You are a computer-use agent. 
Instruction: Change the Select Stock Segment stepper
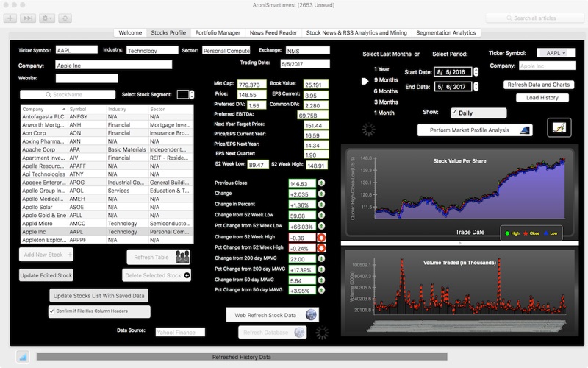click(192, 94)
